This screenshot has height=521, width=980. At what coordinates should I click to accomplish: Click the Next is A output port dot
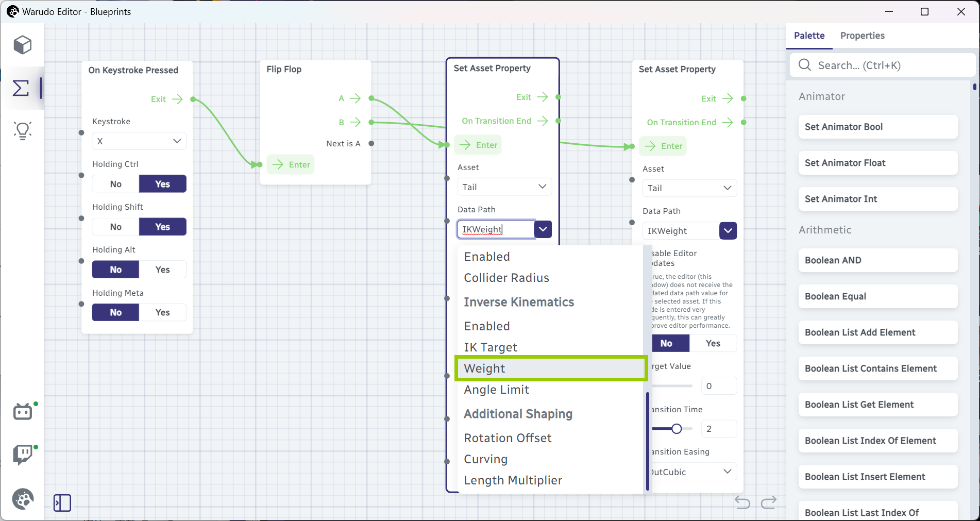tap(371, 143)
